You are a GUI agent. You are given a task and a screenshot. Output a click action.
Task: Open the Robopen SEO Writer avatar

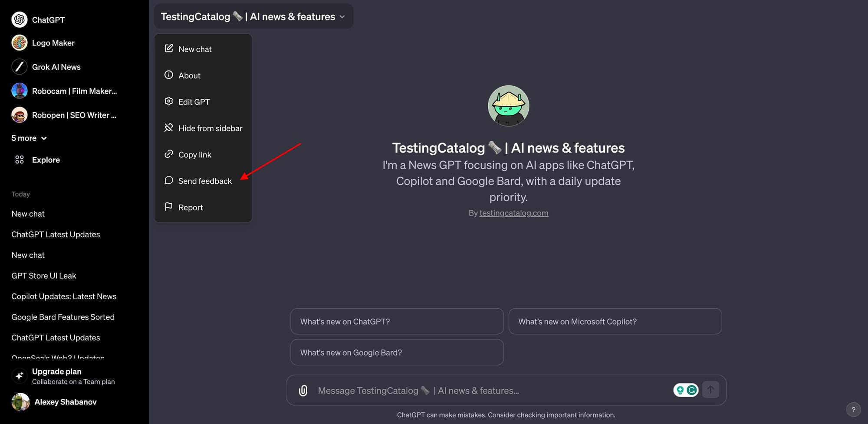coord(20,115)
